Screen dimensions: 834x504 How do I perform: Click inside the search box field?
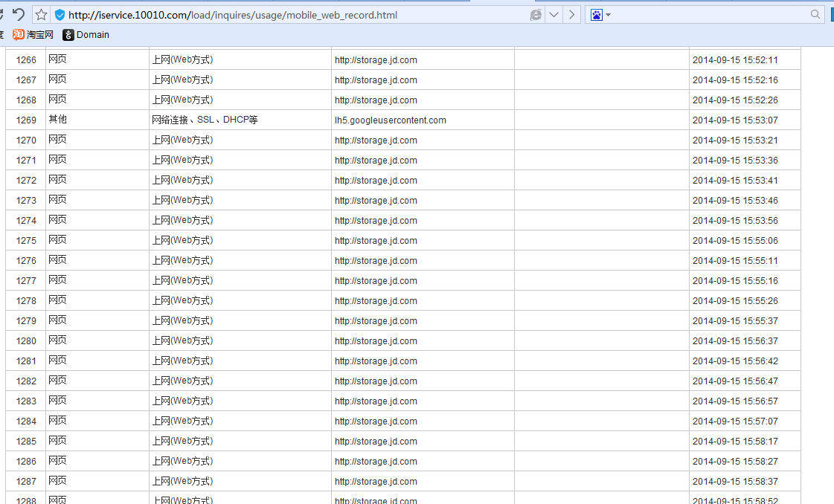(x=707, y=15)
